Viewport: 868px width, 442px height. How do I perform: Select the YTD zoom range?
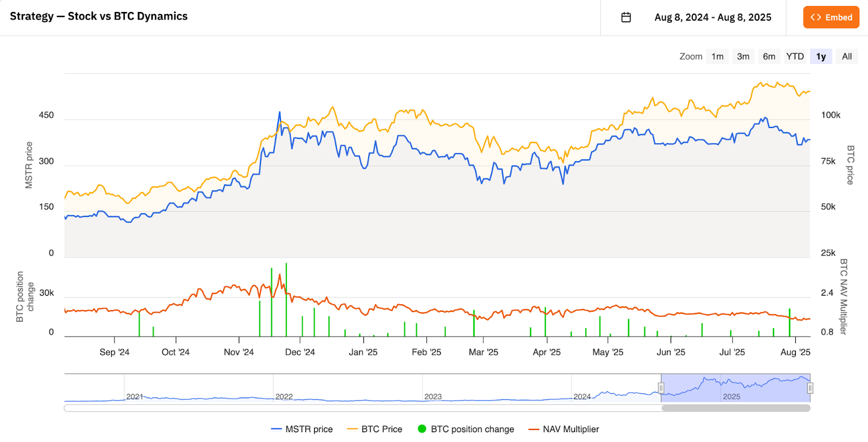click(795, 56)
